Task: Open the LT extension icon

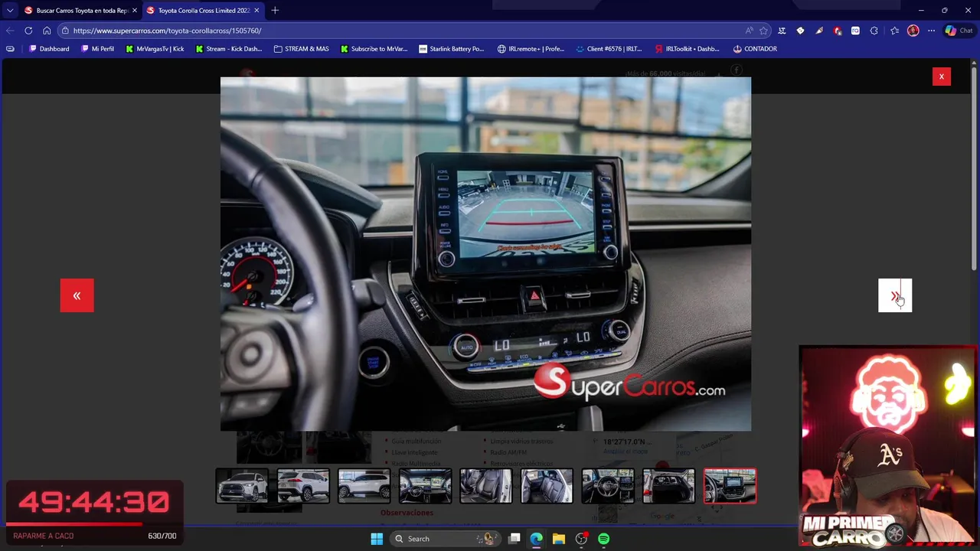Action: (782, 31)
